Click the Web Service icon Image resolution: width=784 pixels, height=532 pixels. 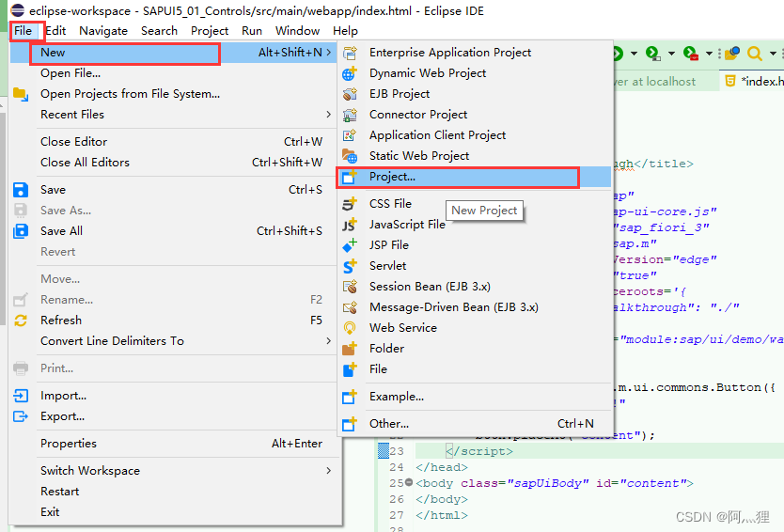click(350, 328)
